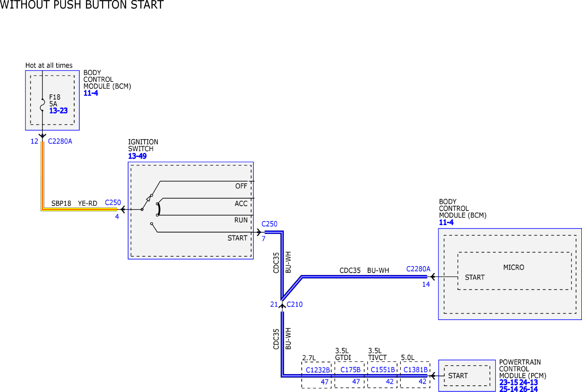Open PCM page reference 25-14

tap(508, 389)
